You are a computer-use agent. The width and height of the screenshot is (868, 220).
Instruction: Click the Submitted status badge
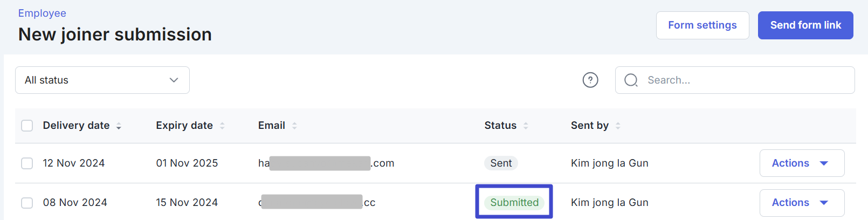(x=514, y=202)
